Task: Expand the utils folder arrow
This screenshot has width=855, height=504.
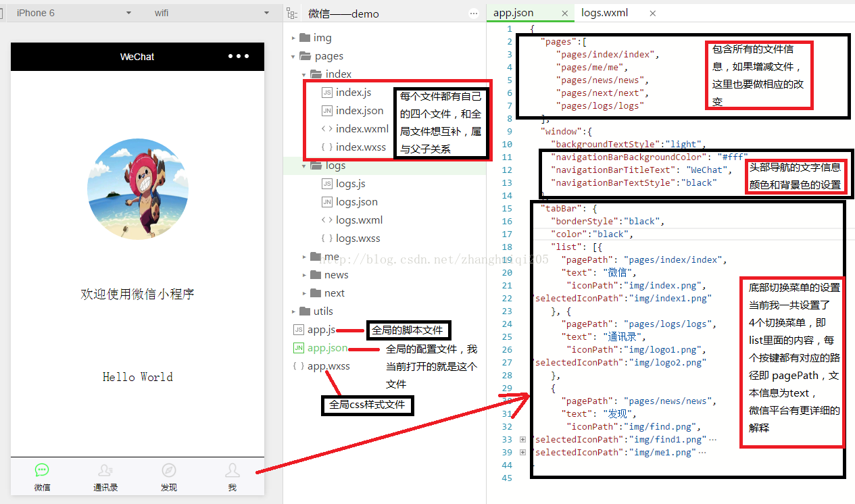Action: pos(293,311)
